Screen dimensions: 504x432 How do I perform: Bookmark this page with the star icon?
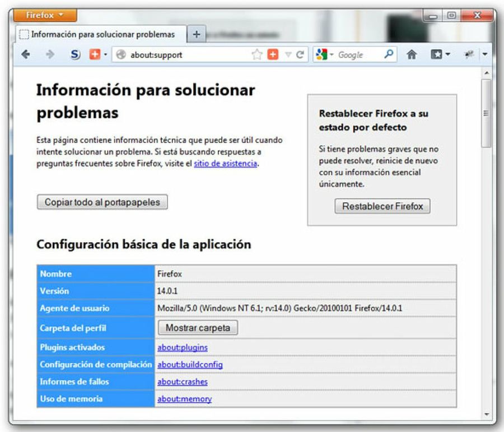pos(256,54)
